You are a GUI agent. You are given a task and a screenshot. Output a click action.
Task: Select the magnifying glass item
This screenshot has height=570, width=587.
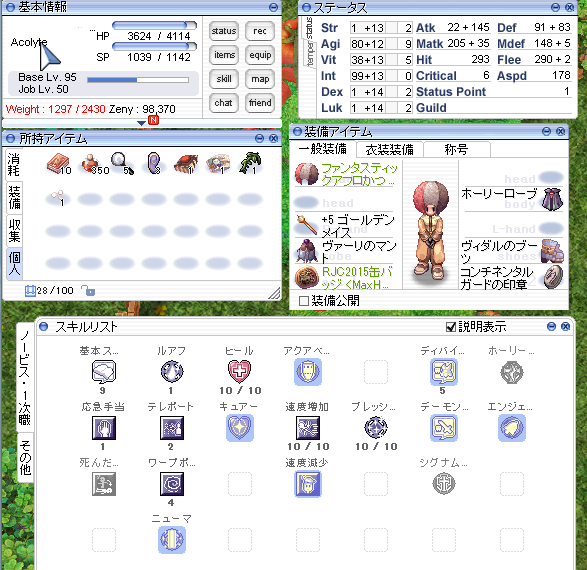coord(122,164)
